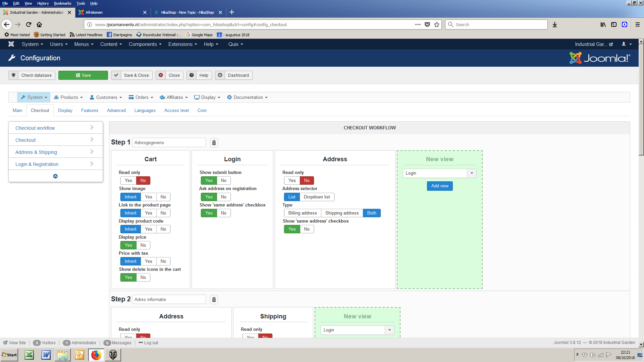Image resolution: width=644 pixels, height=362 pixels.
Task: Set Cart Read only to Yes
Action: 128,181
